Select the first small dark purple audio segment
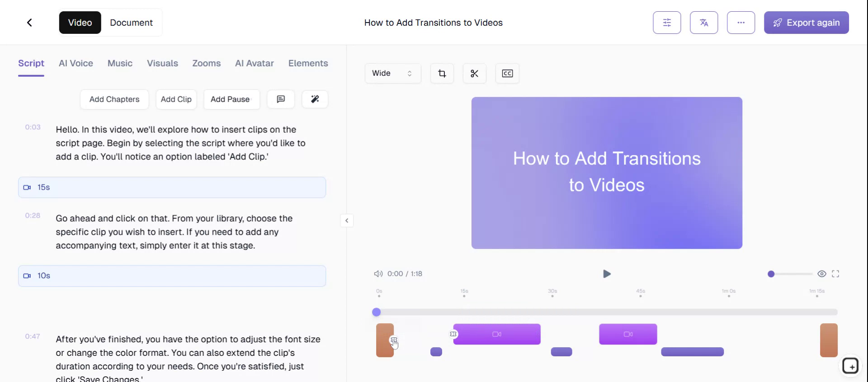868x382 pixels. pyautogui.click(x=436, y=352)
